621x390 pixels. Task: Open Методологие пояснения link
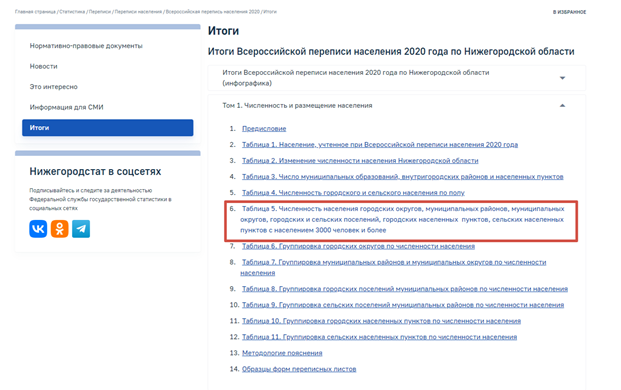tap(282, 353)
